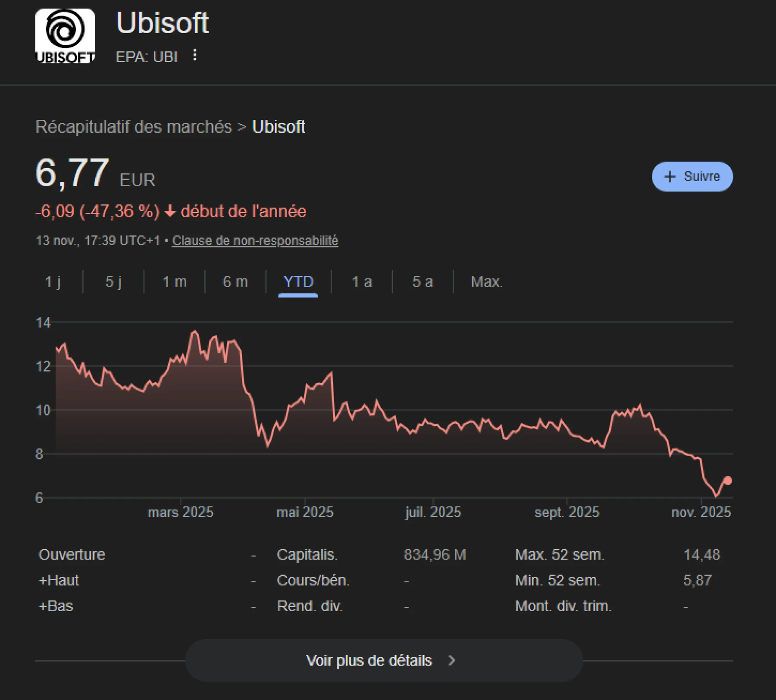Click the chevron on Voir plus de détails

coord(451,660)
